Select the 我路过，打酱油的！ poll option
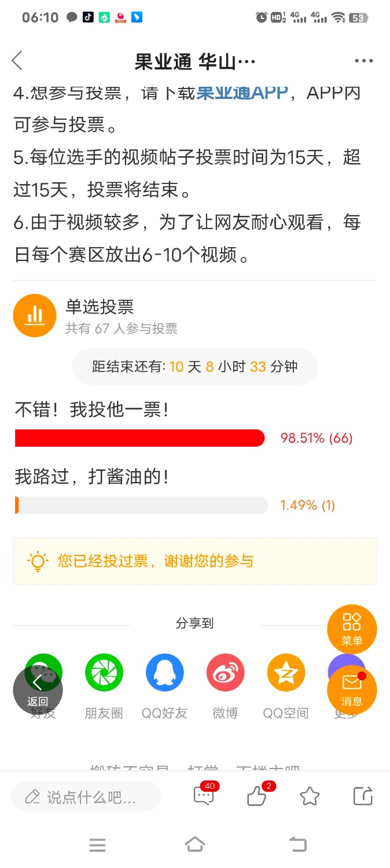The height and width of the screenshot is (868, 390). point(92,477)
